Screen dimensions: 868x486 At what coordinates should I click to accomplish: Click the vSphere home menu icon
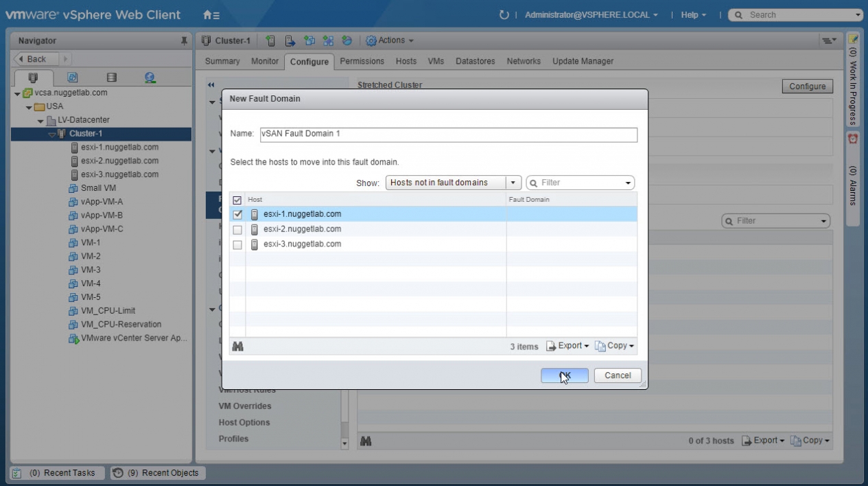[211, 15]
